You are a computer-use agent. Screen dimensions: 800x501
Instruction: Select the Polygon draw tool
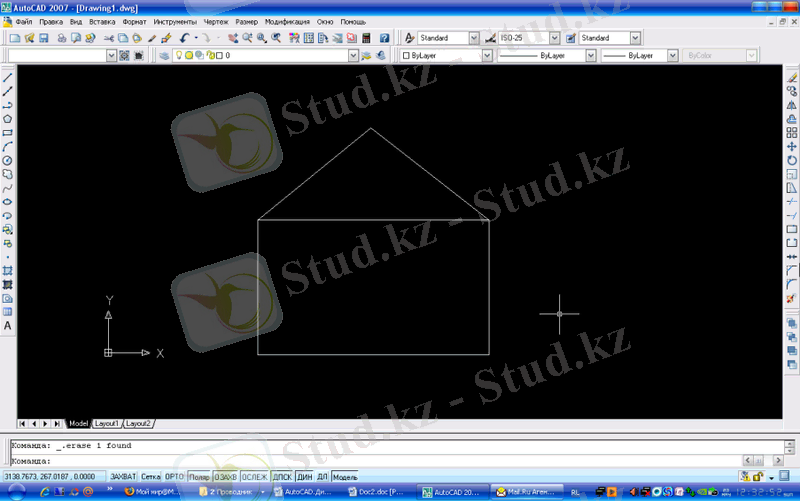pos(7,118)
